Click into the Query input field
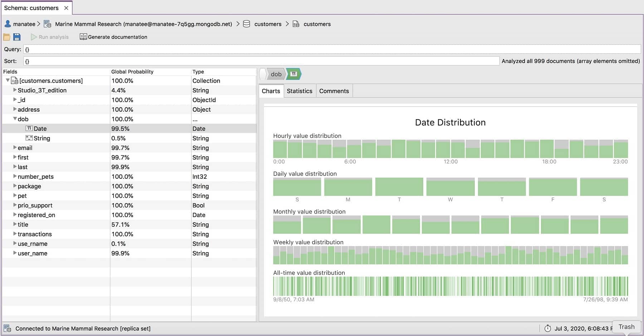This screenshot has width=644, height=336. (x=332, y=49)
